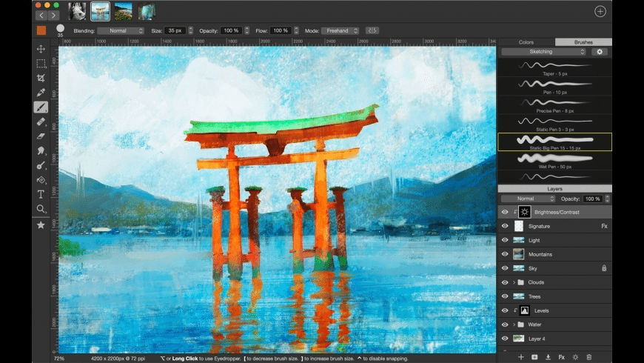Image resolution: width=644 pixels, height=363 pixels.
Task: Pick the Eyedropper tool
Action: point(41,93)
